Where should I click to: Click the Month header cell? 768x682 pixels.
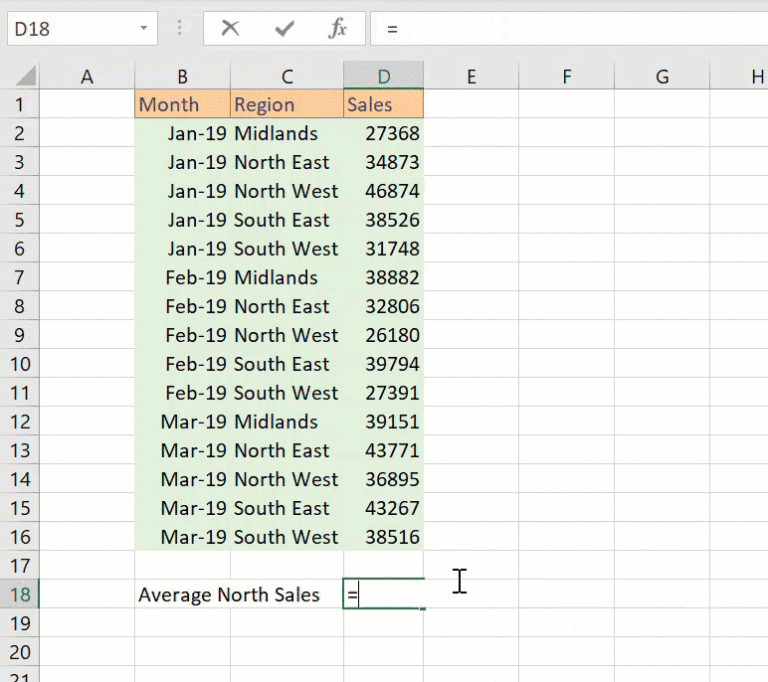tap(182, 104)
